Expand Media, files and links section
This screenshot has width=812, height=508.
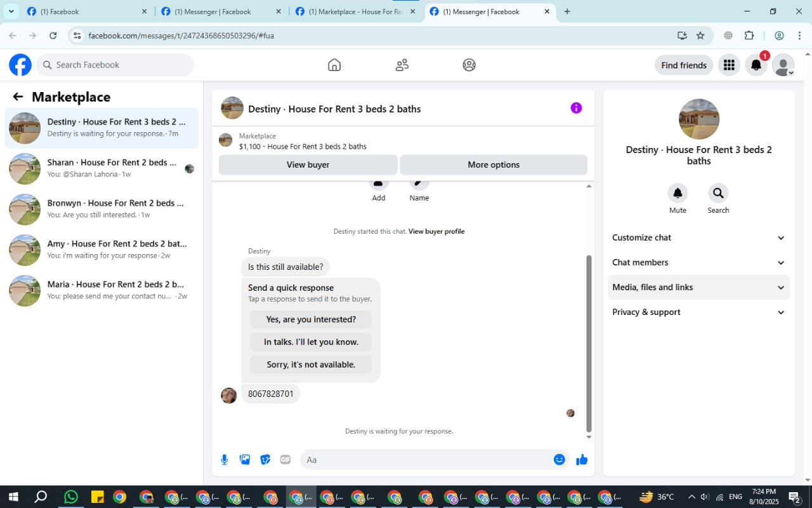pyautogui.click(x=698, y=287)
